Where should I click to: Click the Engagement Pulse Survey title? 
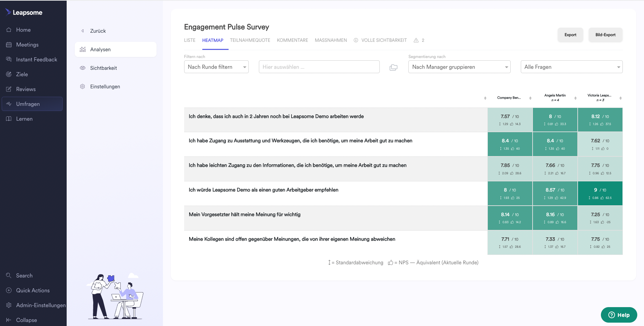(227, 27)
